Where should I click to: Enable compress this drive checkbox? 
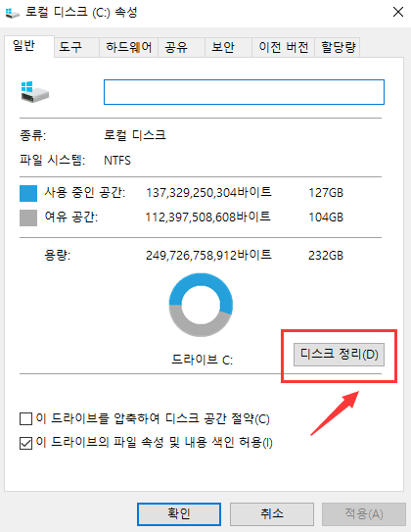(25, 419)
